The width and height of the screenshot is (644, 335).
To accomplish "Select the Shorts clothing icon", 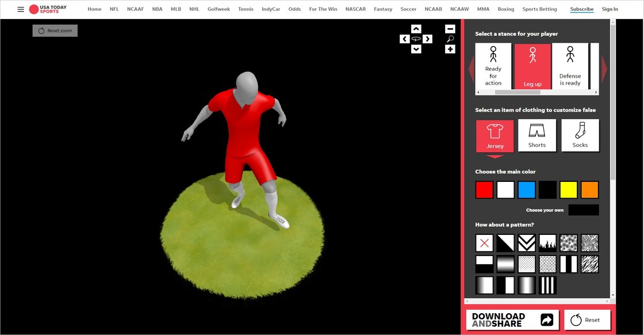I will tap(537, 135).
